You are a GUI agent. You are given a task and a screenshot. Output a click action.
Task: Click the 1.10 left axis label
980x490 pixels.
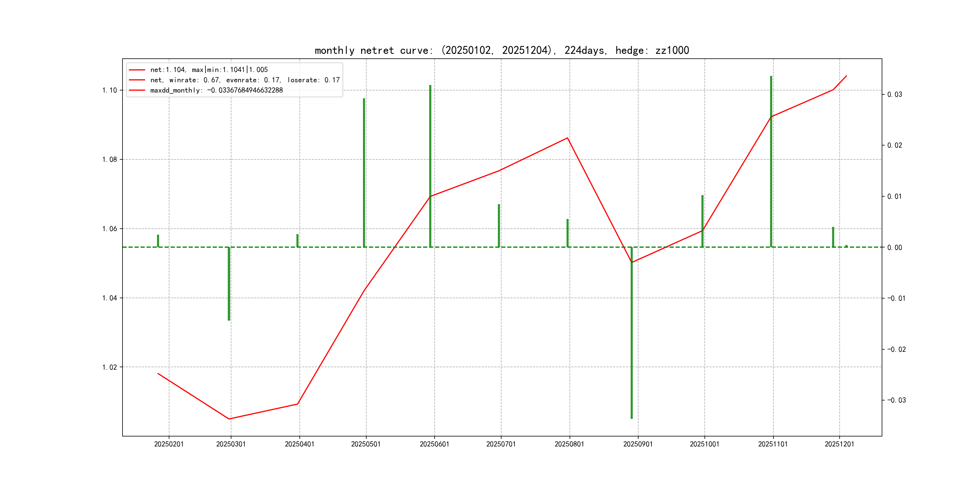pyautogui.click(x=109, y=90)
